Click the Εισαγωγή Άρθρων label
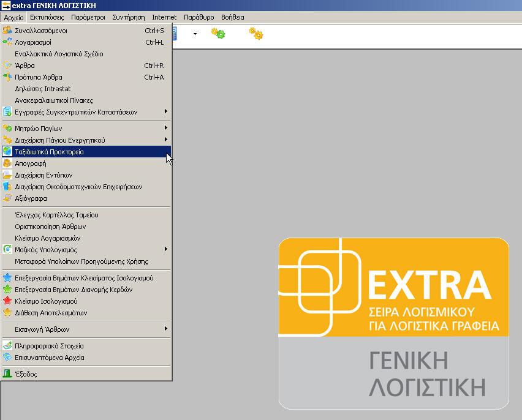The height and width of the screenshot is (420, 522). [x=42, y=329]
